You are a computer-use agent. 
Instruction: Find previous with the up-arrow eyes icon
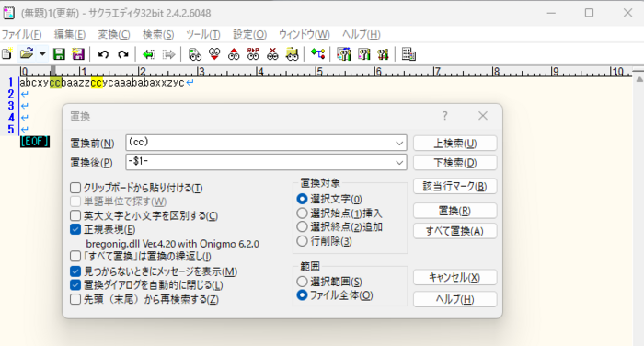coord(234,53)
